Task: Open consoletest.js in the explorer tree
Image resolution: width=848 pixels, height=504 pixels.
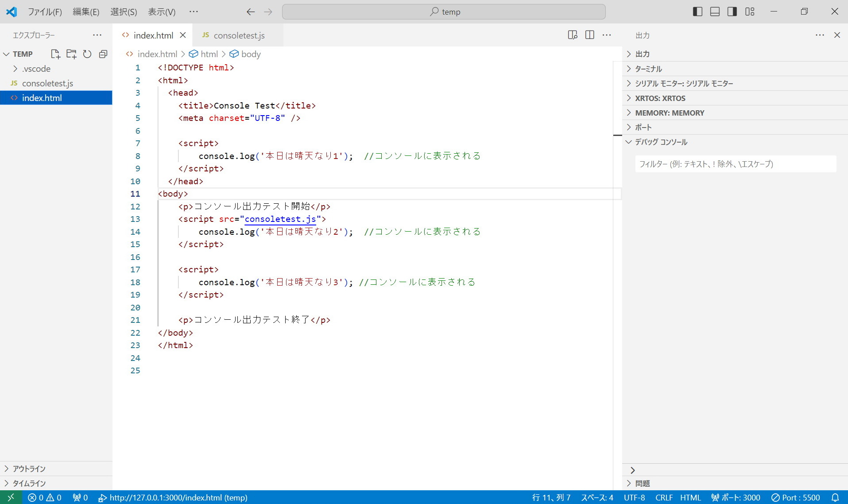Action: click(56, 83)
